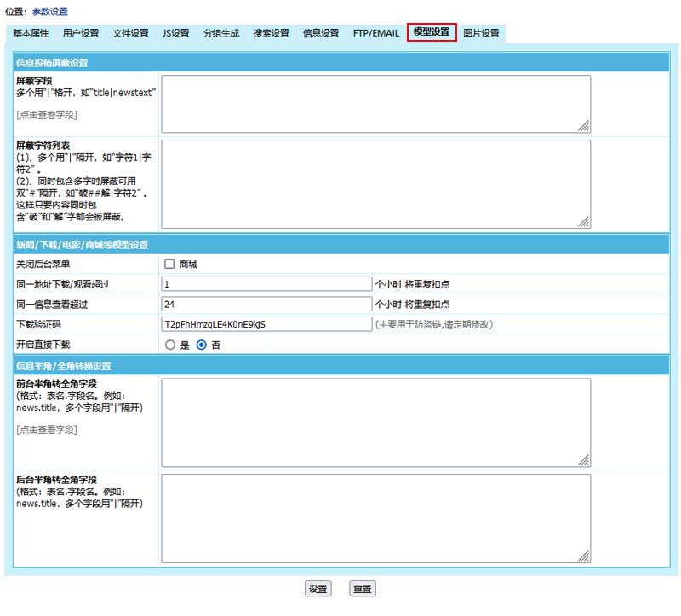Click the 重置 reset button
This screenshot has width=681, height=616.
(x=363, y=589)
